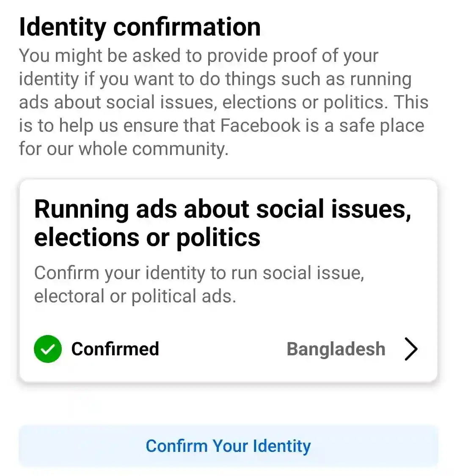
Task: Tap the green success indicator beside Confirmed
Action: click(x=47, y=349)
